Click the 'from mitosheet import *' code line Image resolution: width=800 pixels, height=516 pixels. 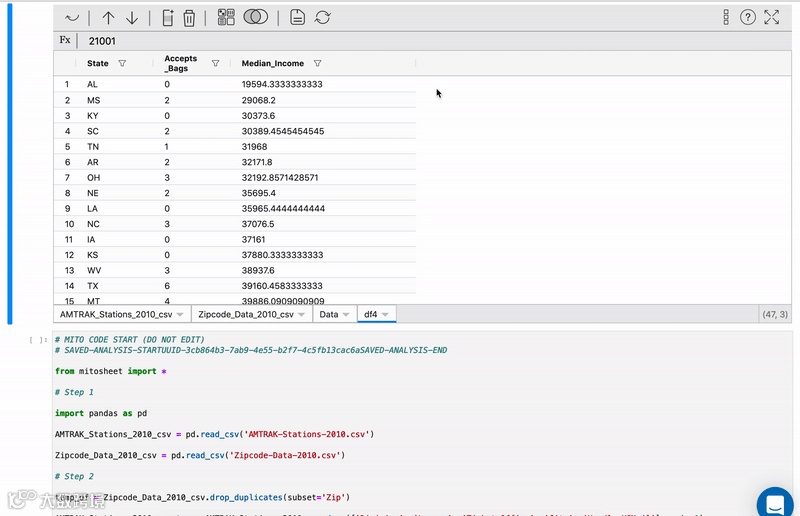pyautogui.click(x=111, y=371)
